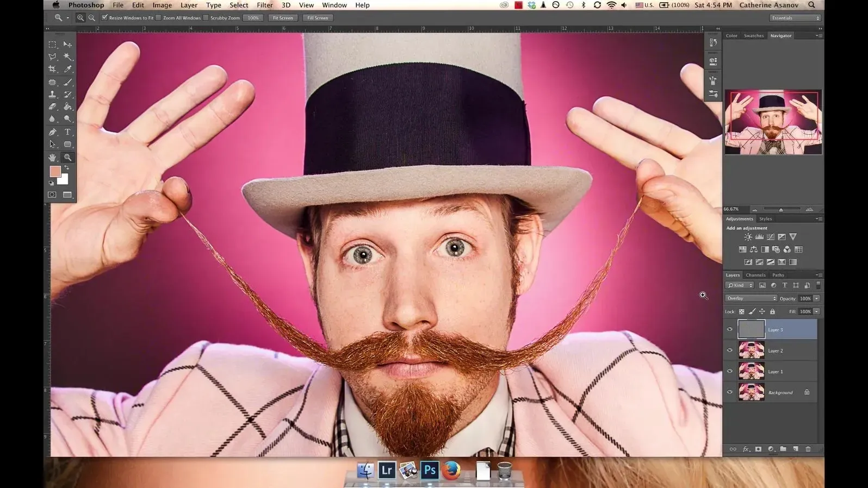The image size is (868, 488).
Task: Click the delete layer trash icon
Action: 808,449
